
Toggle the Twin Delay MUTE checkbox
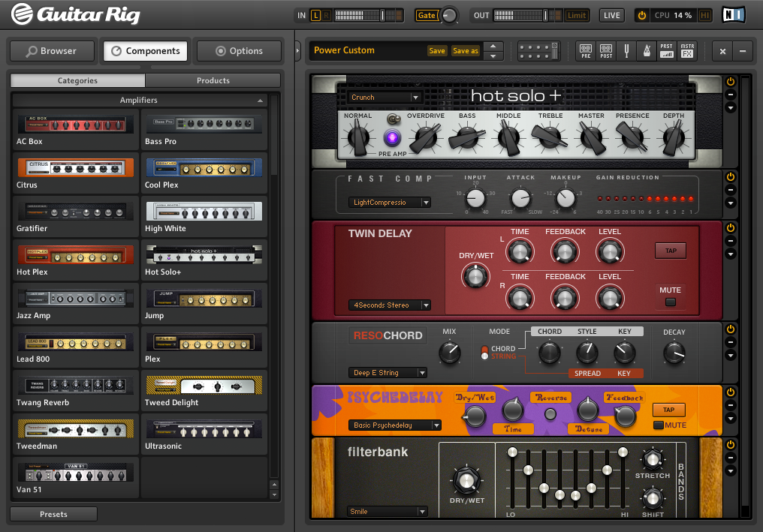coord(670,302)
